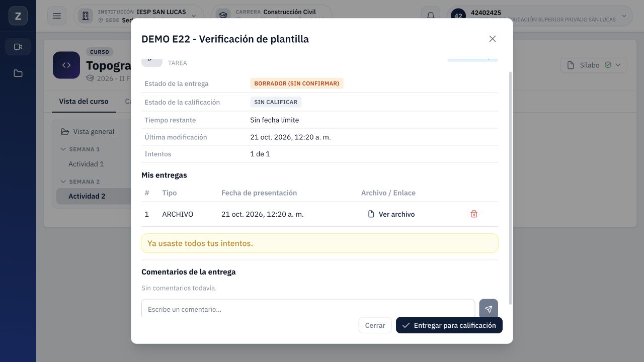644x362 pixels.
Task: Click the Cerrar button
Action: pyautogui.click(x=375, y=325)
